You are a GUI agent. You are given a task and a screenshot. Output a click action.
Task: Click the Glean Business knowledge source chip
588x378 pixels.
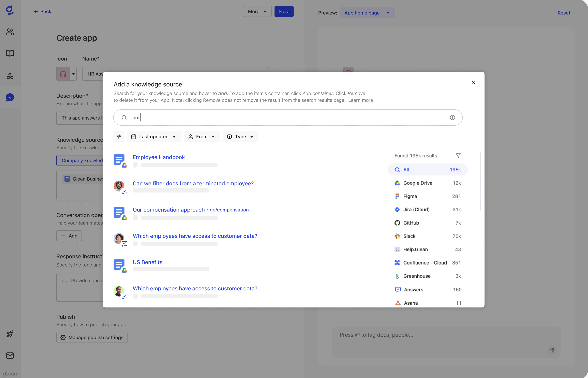(83, 179)
